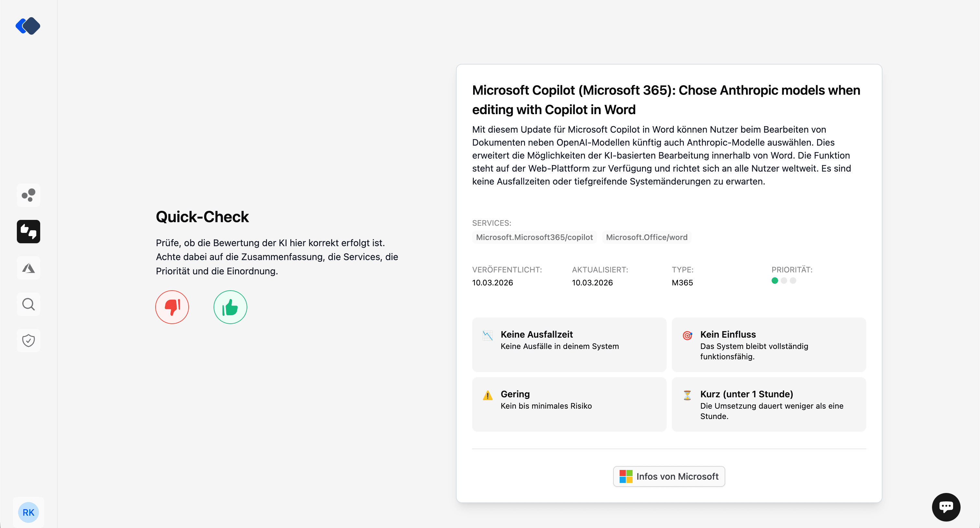
Task: Open the chat support bubble
Action: [x=946, y=507]
